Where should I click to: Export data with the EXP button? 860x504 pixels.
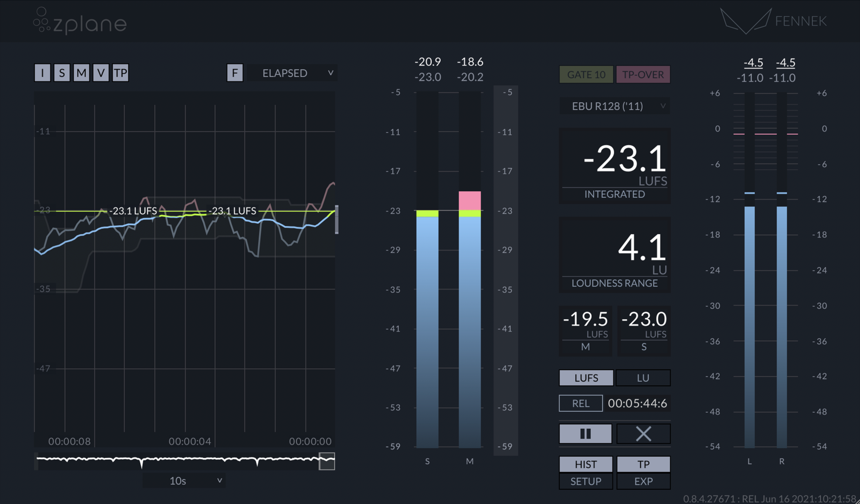click(643, 481)
